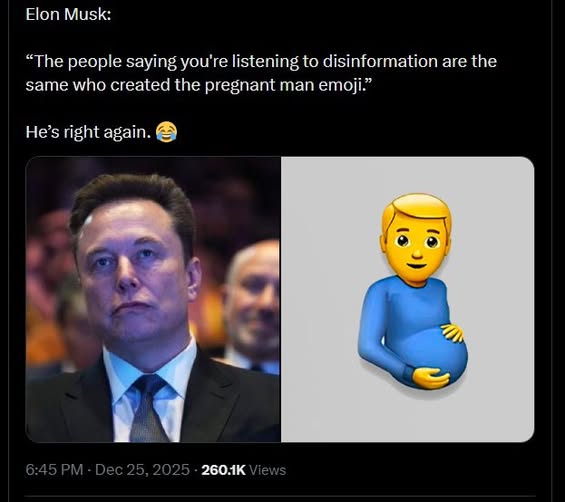Screen dimensions: 565x502
Task: Click the "He's right again." sentence
Action: pyautogui.click(x=88, y=132)
